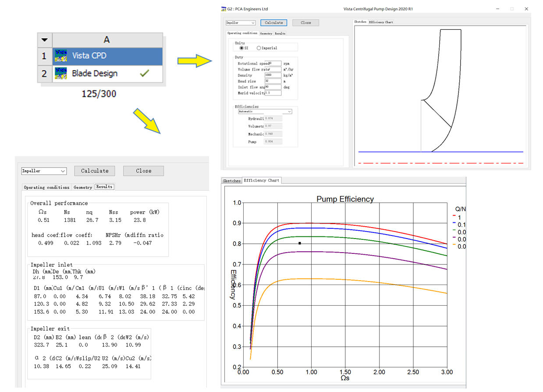Click Close button in the lower-left panel
The image size is (543, 392).
tap(143, 171)
